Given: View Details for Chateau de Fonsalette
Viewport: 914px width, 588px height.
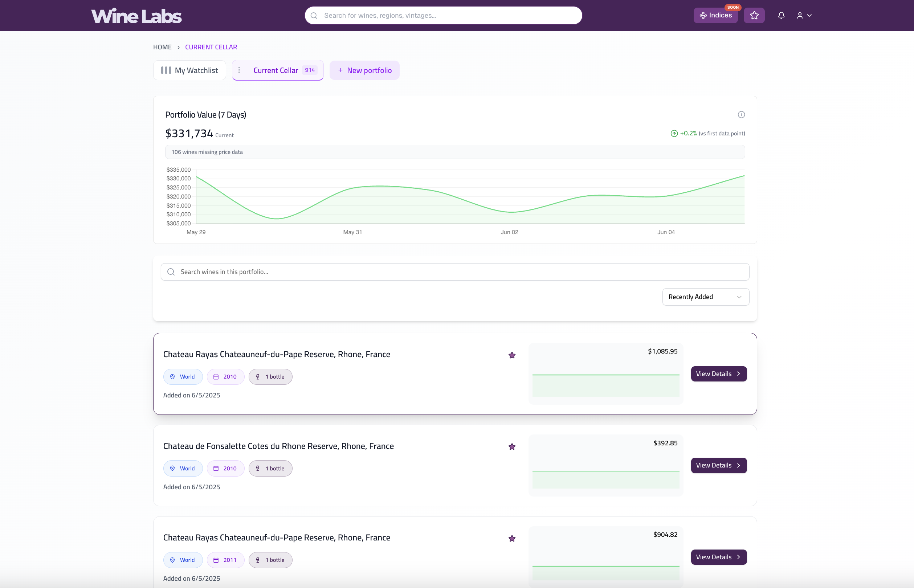Looking at the screenshot, I should point(718,465).
